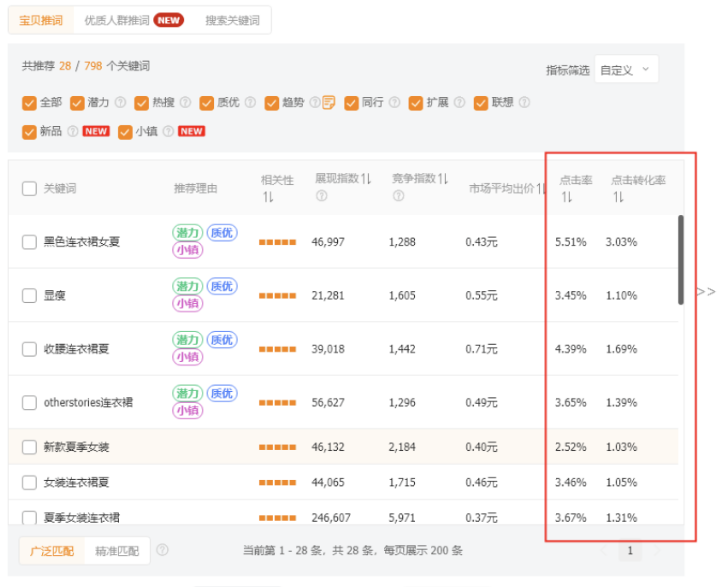Open help icon next to 同行 filter
This screenshot has height=587, width=722.
(395, 102)
